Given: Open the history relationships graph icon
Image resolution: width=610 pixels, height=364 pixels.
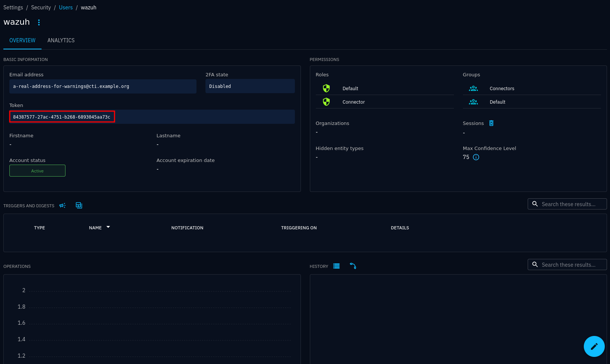Looking at the screenshot, I should 353,266.
